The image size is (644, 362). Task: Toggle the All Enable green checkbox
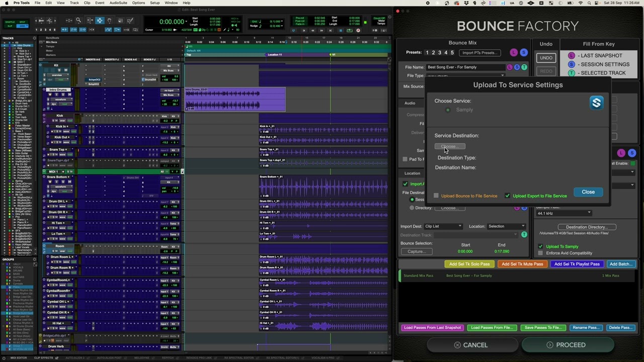coord(633,163)
